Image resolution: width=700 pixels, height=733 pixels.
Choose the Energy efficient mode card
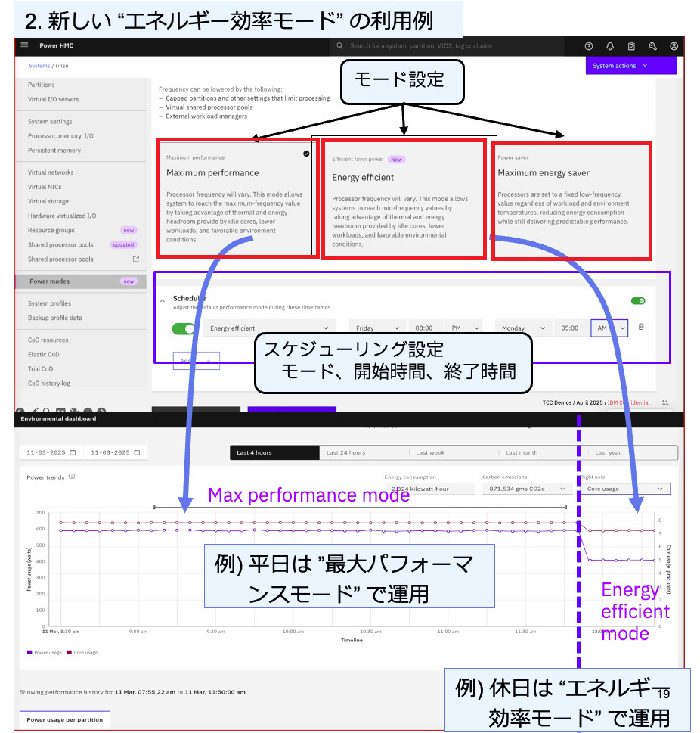[x=403, y=200]
